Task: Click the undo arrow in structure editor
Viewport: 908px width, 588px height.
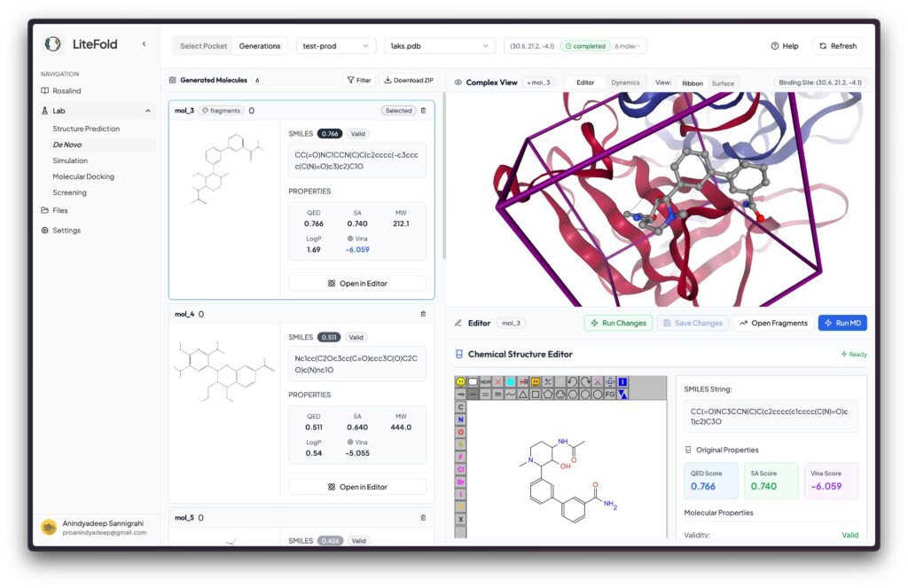Action: (x=572, y=382)
